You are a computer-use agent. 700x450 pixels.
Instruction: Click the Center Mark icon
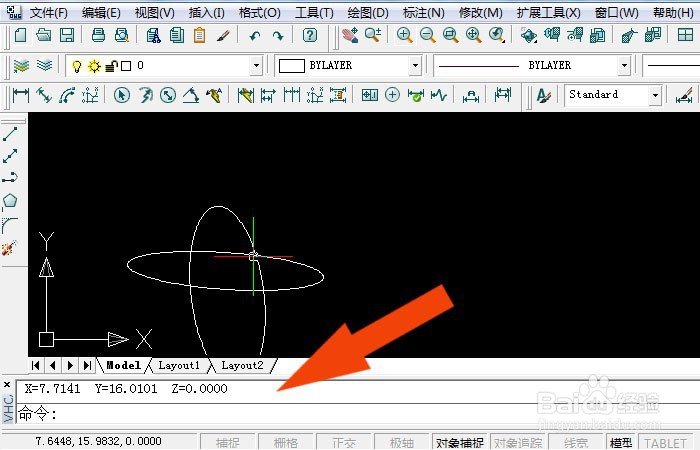click(x=392, y=95)
